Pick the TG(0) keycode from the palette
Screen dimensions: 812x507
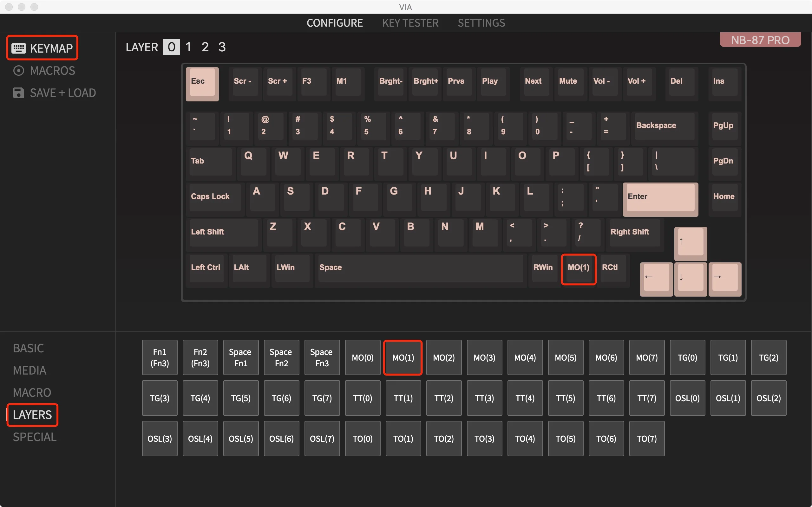pyautogui.click(x=687, y=357)
